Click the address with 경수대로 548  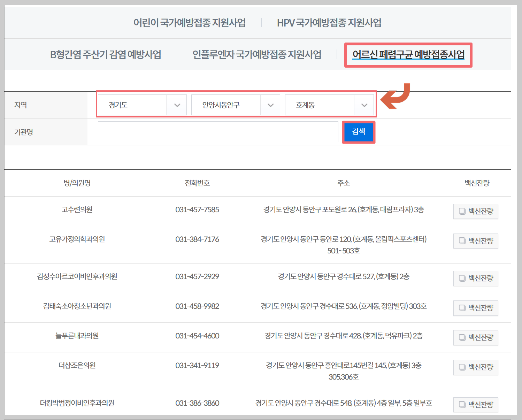click(344, 403)
